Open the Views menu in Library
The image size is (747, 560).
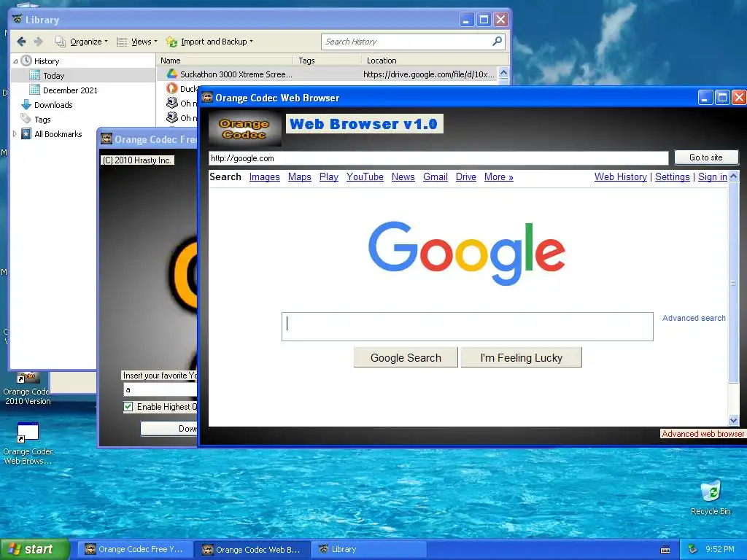tap(137, 42)
